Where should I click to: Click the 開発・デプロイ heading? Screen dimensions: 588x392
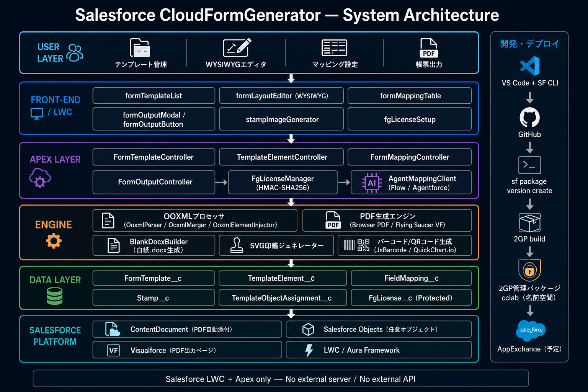tap(529, 44)
